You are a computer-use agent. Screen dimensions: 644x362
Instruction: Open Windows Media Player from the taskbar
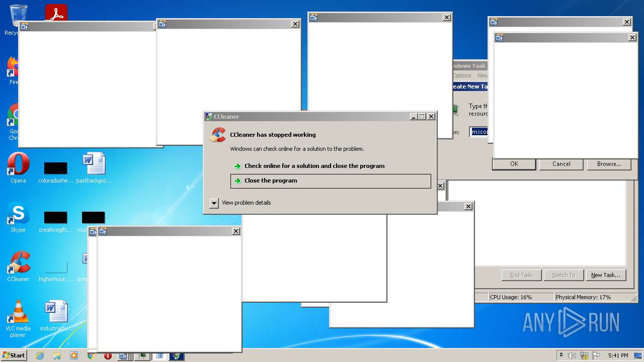pyautogui.click(x=74, y=355)
